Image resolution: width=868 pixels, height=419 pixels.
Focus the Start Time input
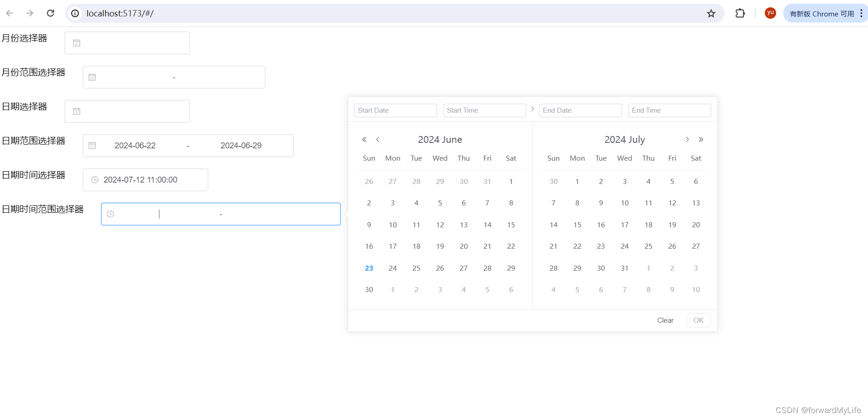[485, 110]
